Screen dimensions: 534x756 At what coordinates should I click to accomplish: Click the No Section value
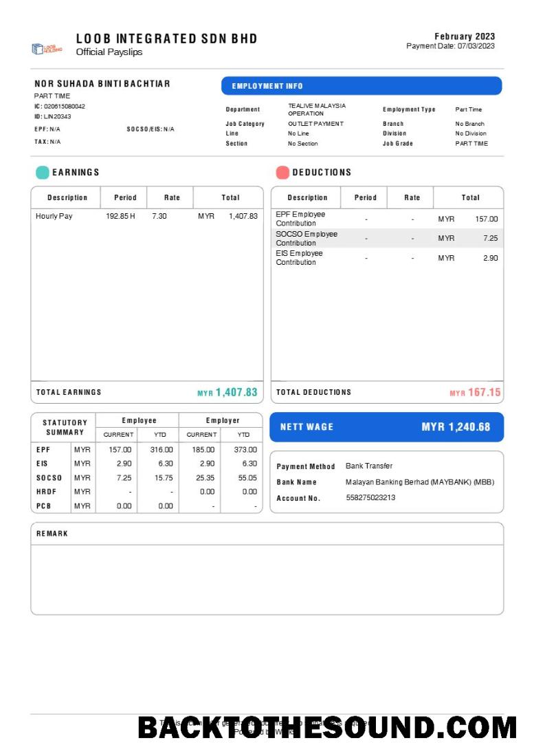click(303, 144)
